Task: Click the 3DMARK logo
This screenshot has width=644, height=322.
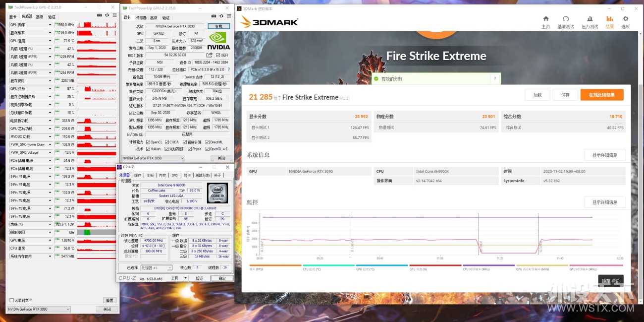Action: coord(269,22)
